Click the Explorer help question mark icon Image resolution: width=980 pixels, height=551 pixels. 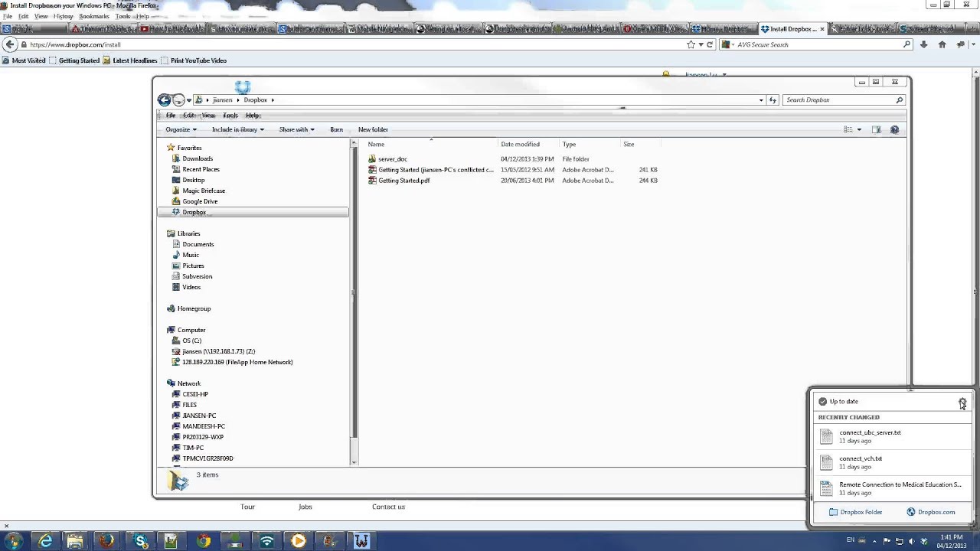coord(894,129)
